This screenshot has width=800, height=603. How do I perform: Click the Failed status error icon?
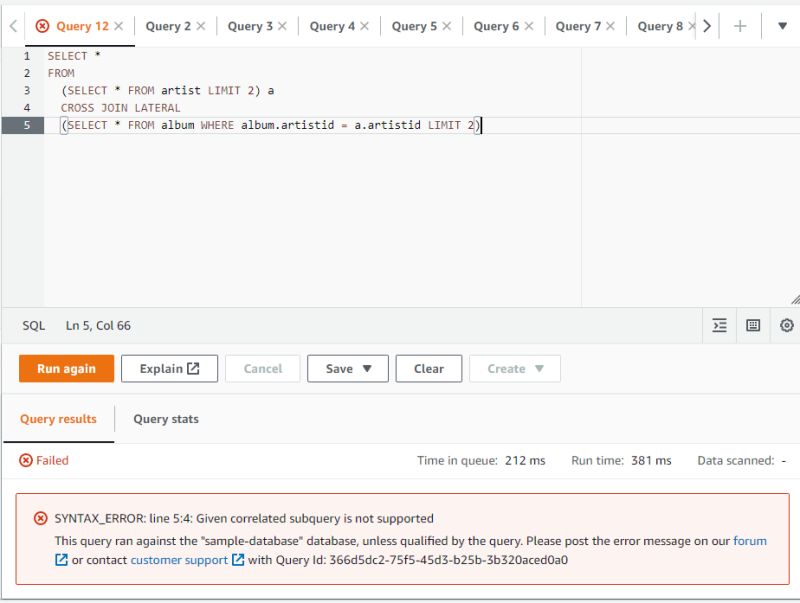click(24, 461)
